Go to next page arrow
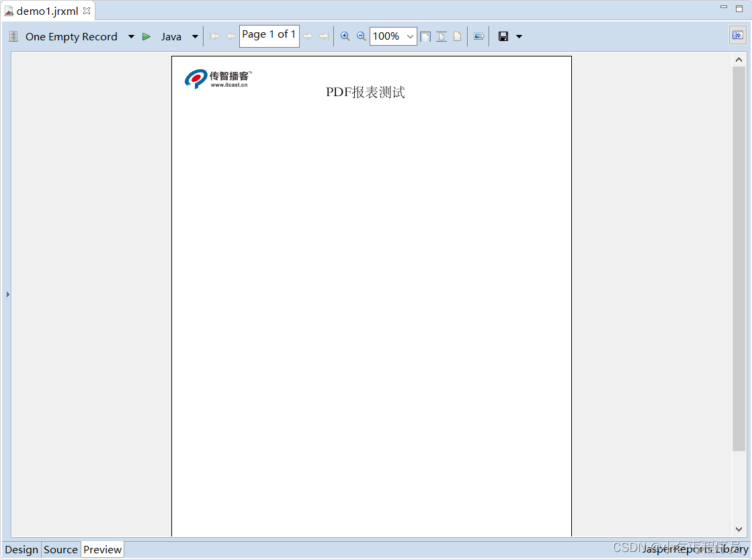Image resolution: width=752 pixels, height=560 pixels. coord(308,36)
